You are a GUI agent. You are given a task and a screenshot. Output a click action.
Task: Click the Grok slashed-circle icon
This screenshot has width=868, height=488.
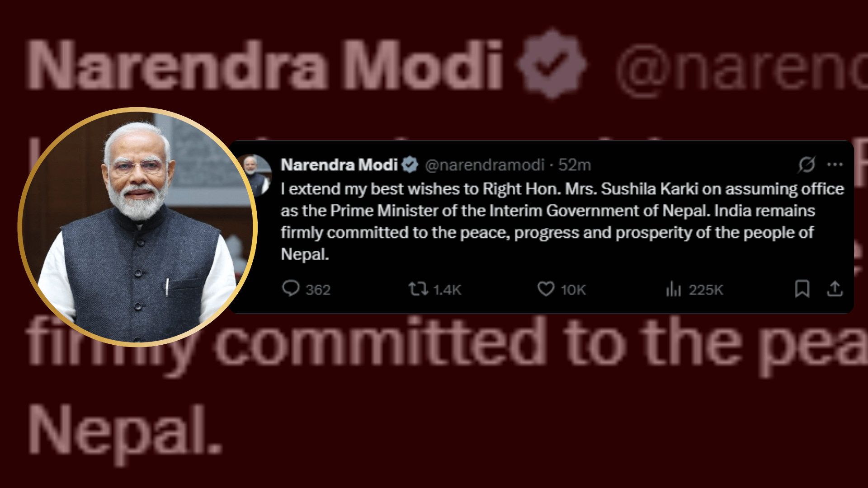(807, 165)
